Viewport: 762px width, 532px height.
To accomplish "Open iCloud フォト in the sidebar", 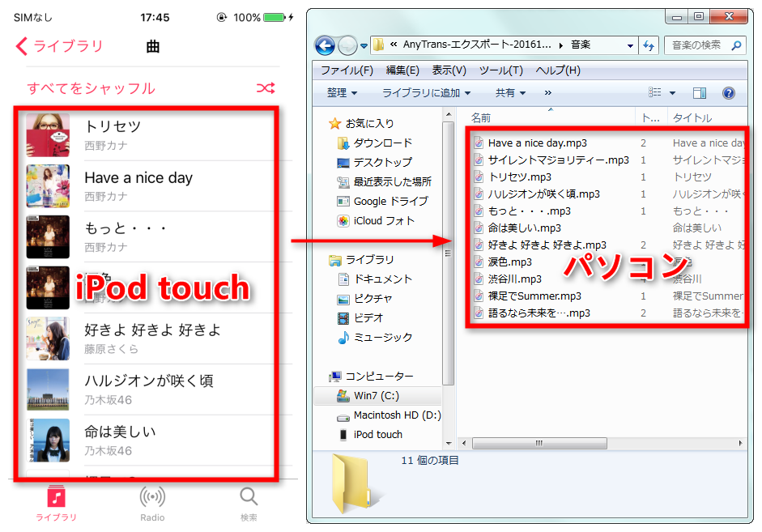I will click(376, 220).
